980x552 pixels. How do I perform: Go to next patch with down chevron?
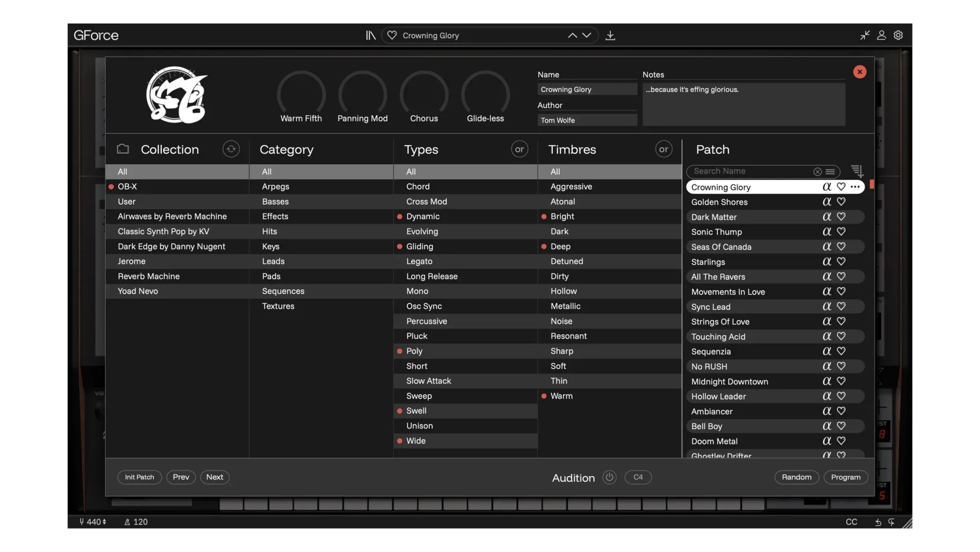(x=587, y=35)
